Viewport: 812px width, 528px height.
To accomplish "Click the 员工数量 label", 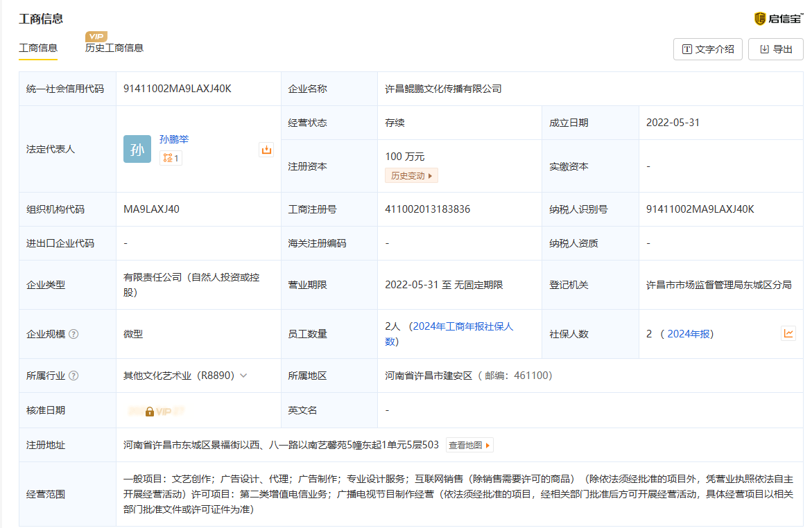I will pos(308,334).
